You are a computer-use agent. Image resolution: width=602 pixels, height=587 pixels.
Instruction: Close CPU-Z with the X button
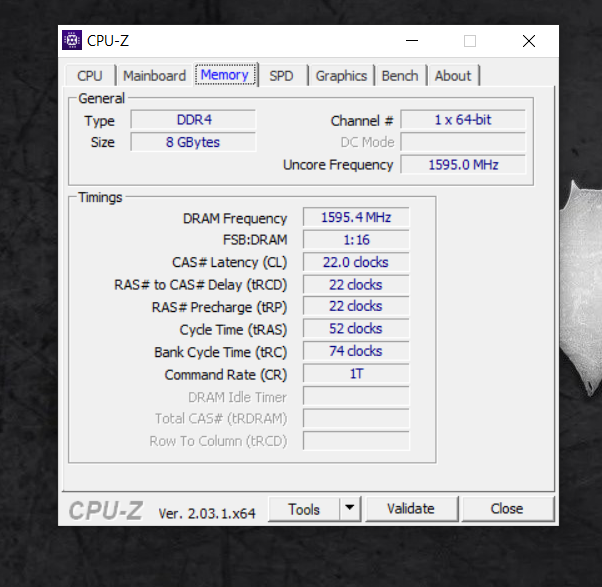(529, 41)
